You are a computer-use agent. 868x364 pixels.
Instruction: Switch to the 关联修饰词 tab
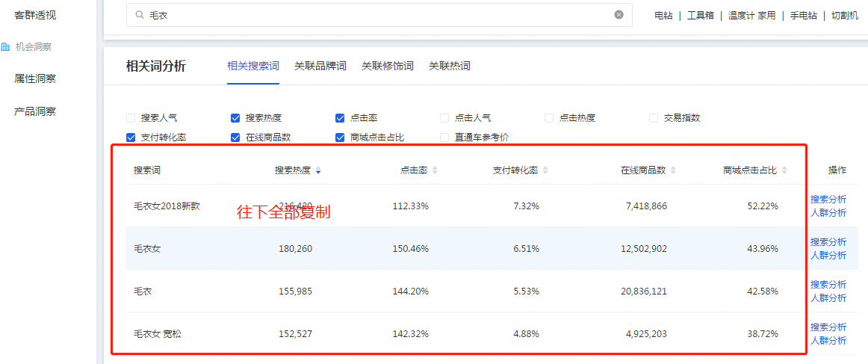click(388, 67)
